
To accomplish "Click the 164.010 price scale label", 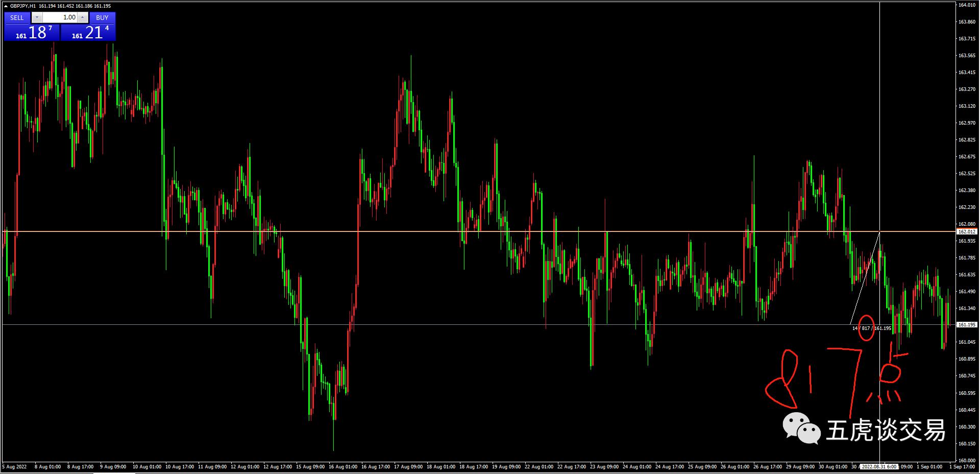I will pyautogui.click(x=967, y=5).
